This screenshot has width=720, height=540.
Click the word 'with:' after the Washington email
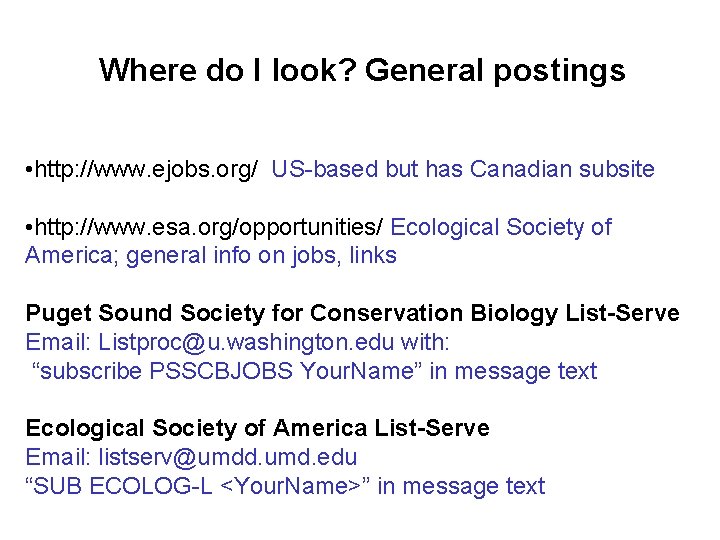425,343
